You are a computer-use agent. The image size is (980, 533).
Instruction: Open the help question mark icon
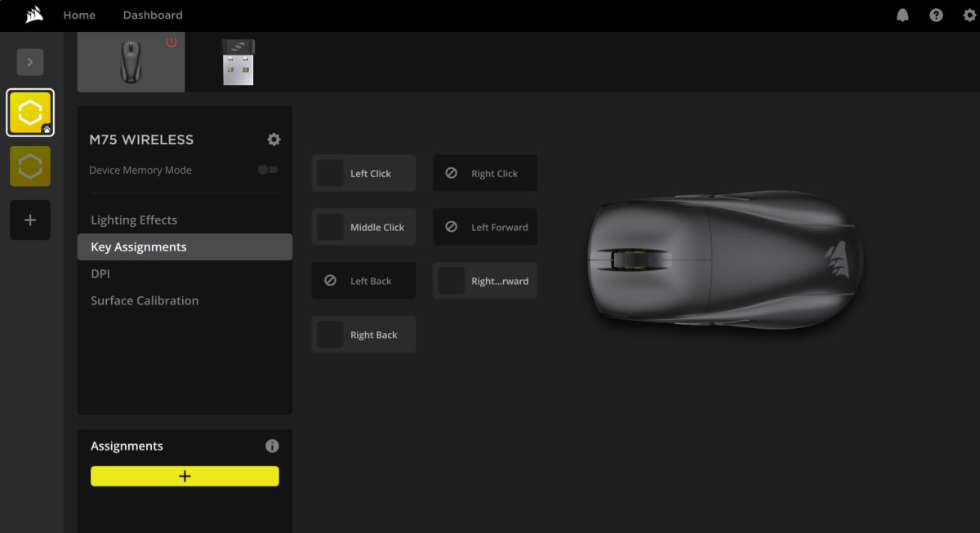click(x=936, y=16)
